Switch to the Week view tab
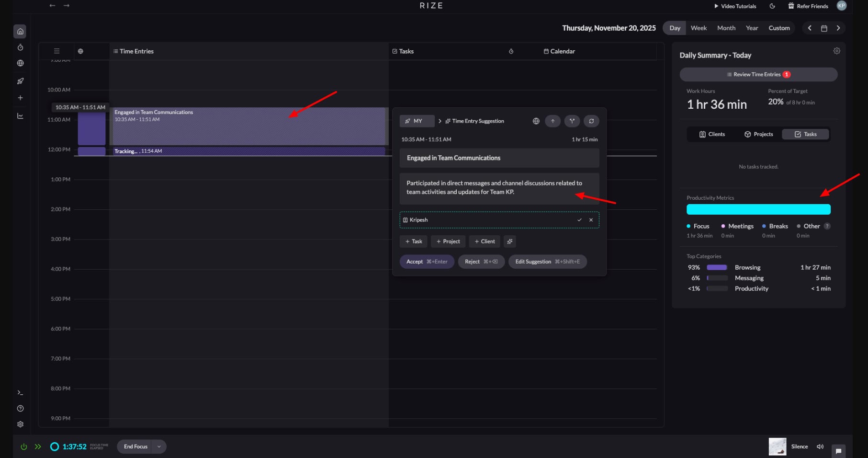 [699, 28]
